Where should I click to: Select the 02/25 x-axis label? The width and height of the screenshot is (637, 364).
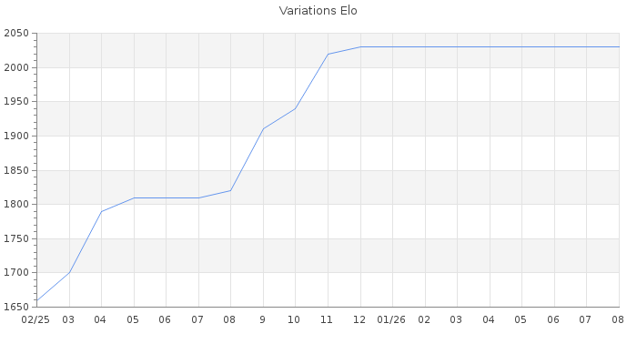[x=35, y=319]
